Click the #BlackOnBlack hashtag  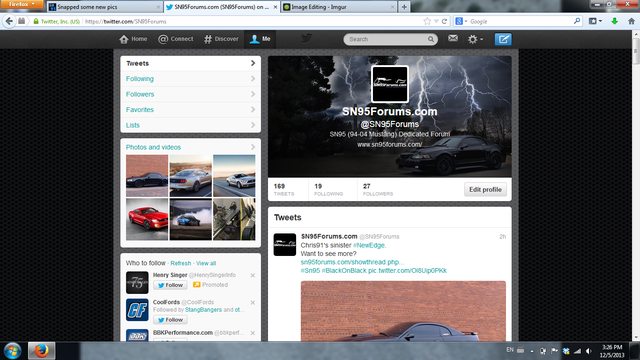pyautogui.click(x=344, y=271)
